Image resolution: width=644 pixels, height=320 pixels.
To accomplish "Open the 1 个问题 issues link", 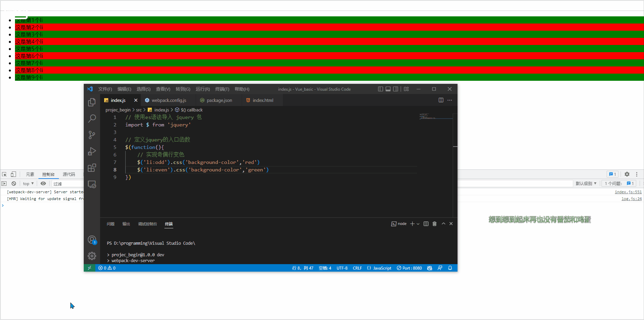I will [619, 184].
